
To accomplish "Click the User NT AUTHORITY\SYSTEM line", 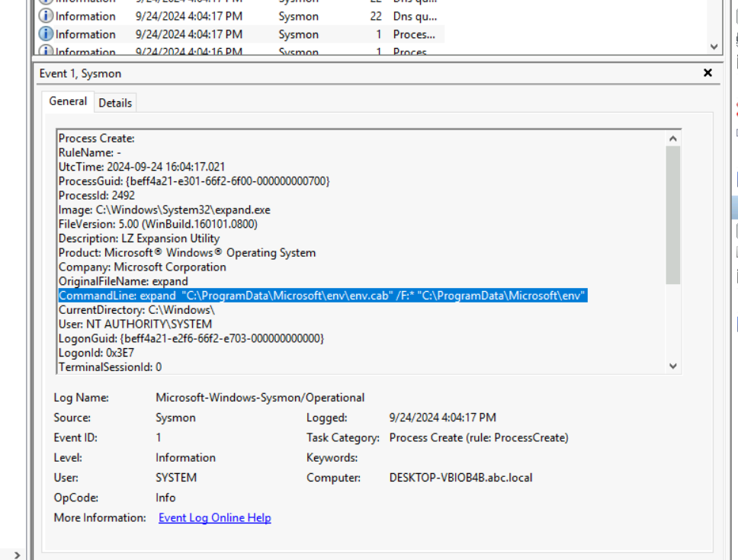I will tap(135, 325).
